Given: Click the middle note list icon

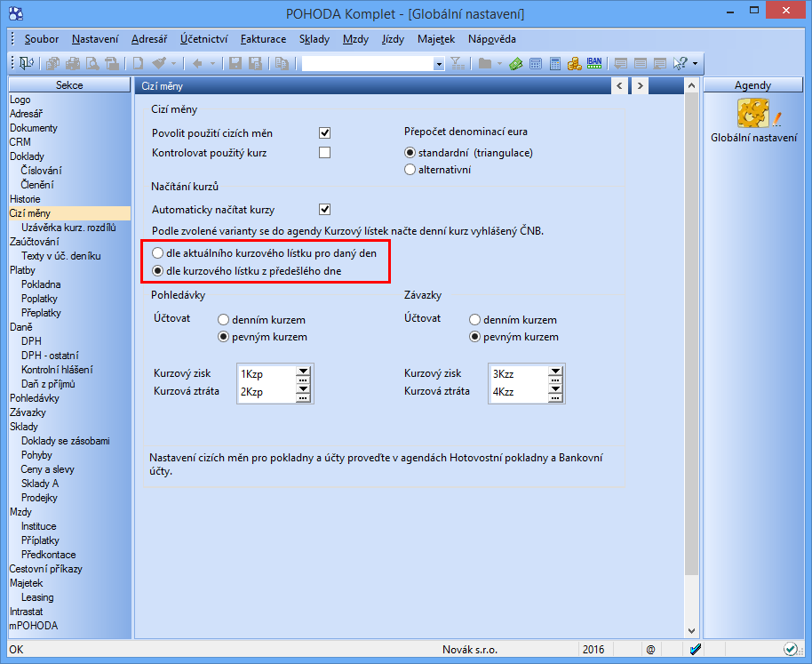Looking at the screenshot, I should 640,63.
